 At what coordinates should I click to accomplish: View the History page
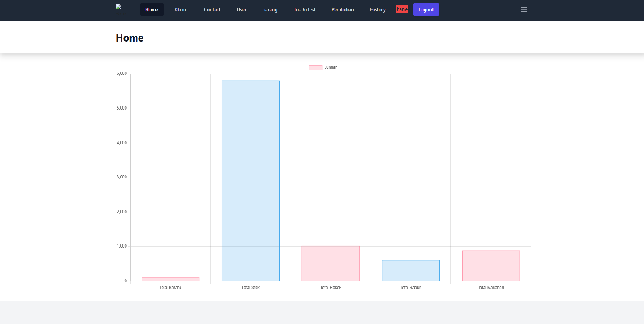click(378, 10)
